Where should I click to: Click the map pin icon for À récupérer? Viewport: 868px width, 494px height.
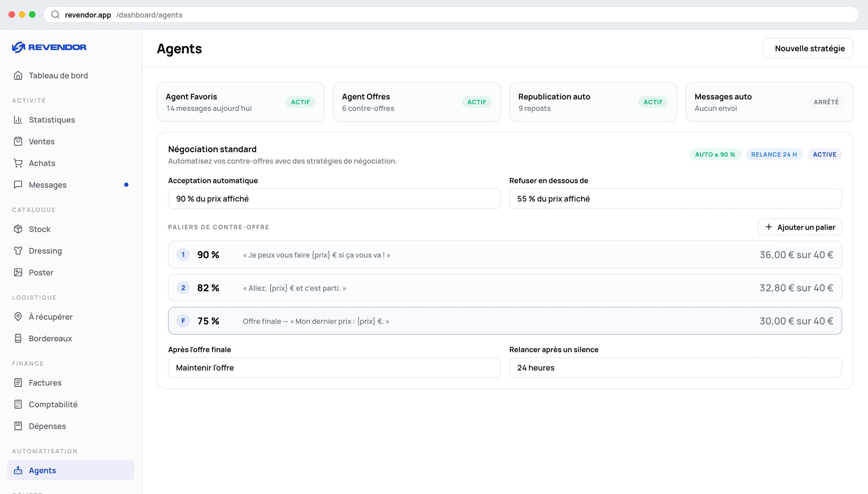18,317
